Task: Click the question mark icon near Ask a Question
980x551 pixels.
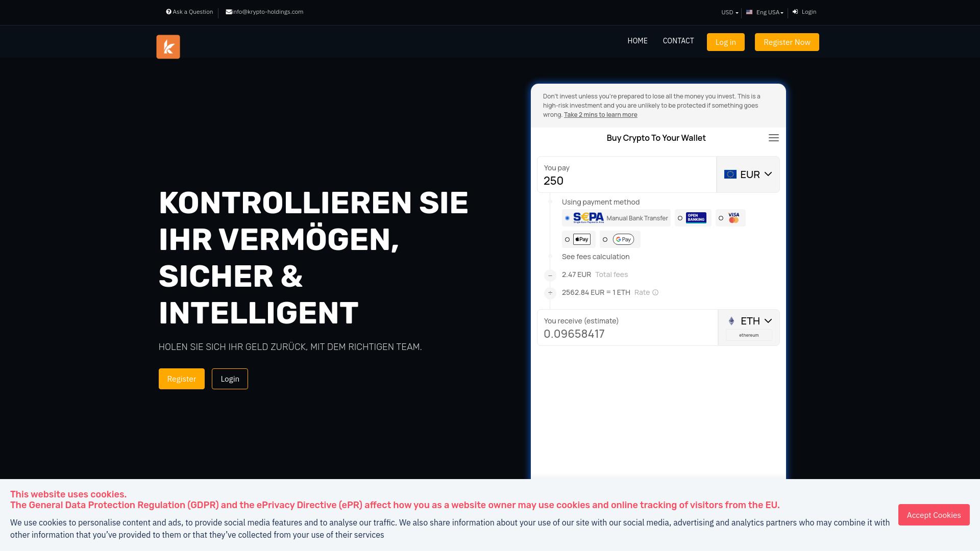Action: click(168, 11)
